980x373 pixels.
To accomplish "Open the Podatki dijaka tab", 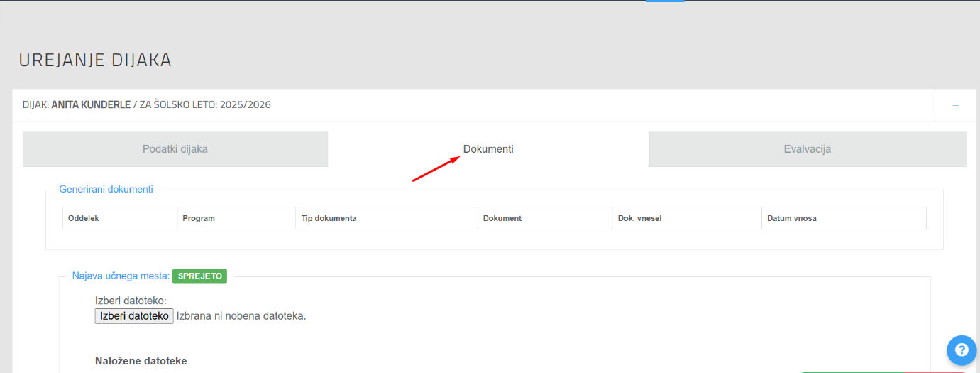I will point(175,149).
